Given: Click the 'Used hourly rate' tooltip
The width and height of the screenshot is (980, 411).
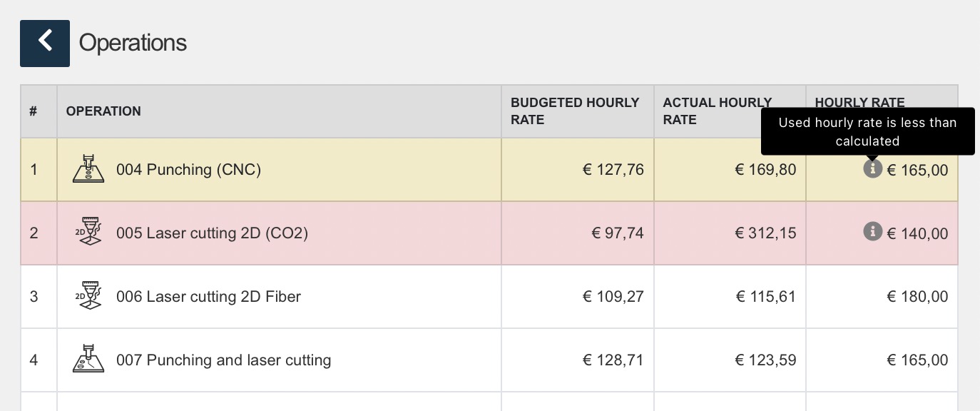Looking at the screenshot, I should pos(867,131).
